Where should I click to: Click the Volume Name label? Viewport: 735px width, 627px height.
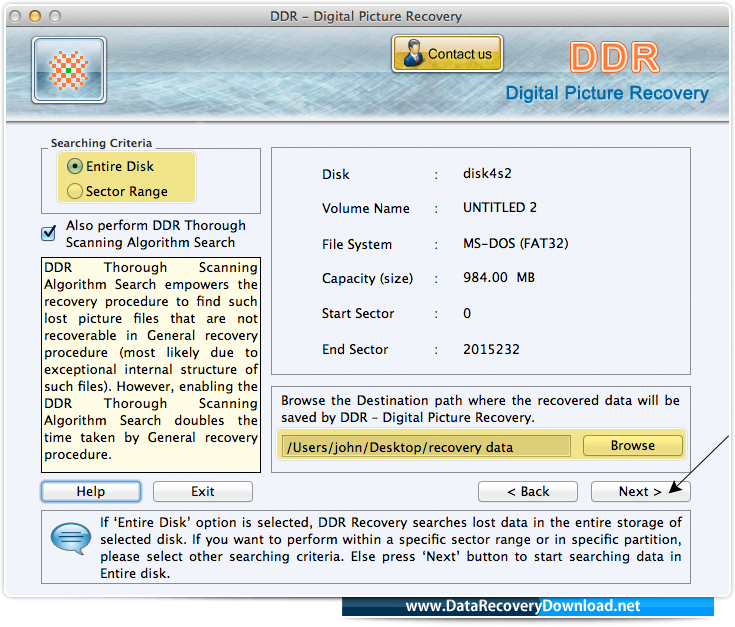click(x=366, y=208)
